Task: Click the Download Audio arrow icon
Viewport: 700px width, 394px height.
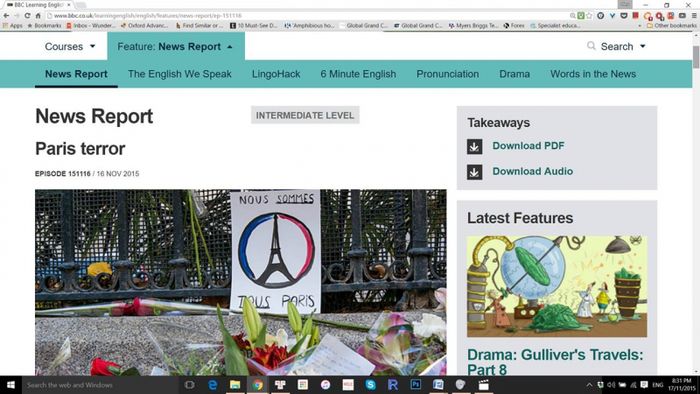Action: [x=474, y=172]
